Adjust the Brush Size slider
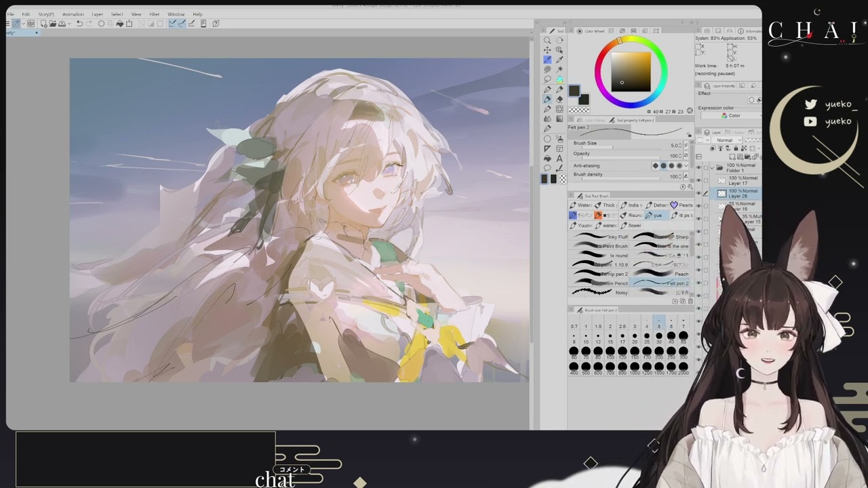Screen dimensions: 868x488 [x=621, y=147]
